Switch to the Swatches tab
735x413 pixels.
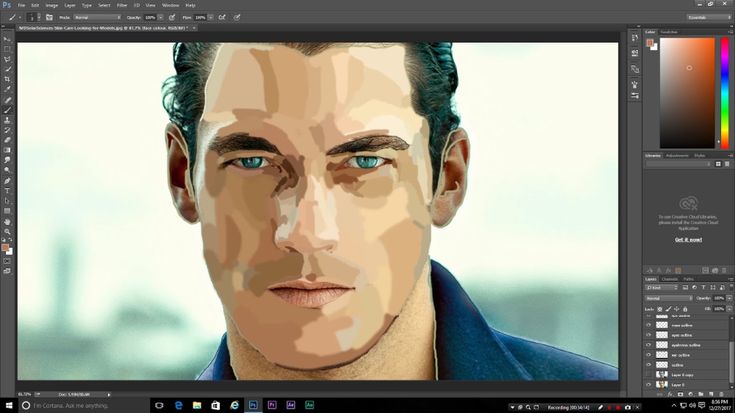668,32
